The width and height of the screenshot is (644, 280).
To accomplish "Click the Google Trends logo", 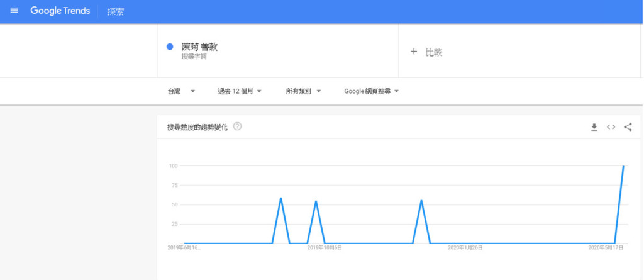I will pyautogui.click(x=60, y=11).
